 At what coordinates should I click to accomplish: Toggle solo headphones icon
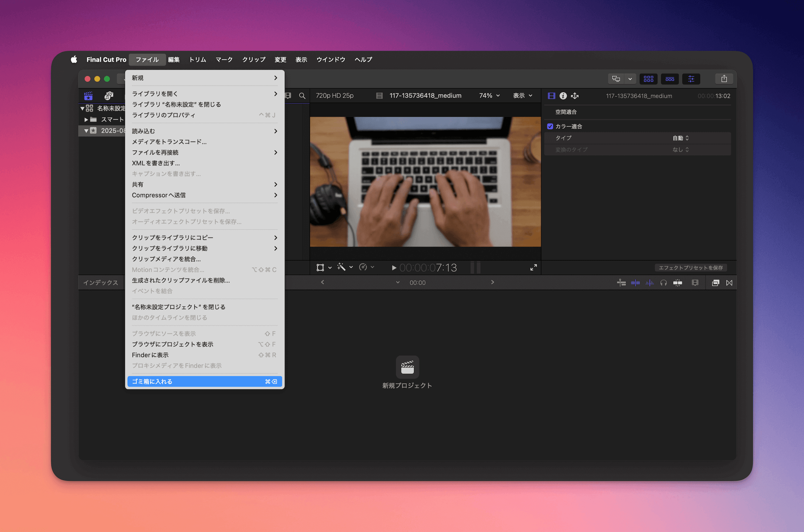[663, 283]
